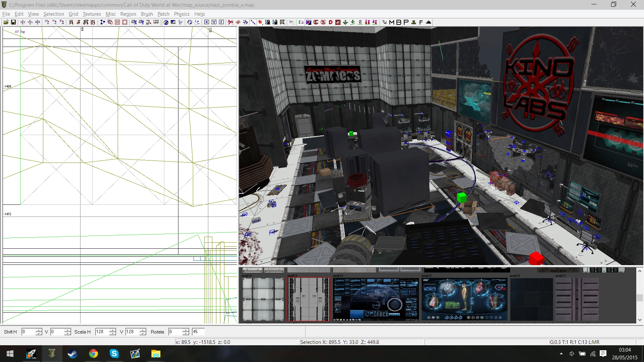Toggle the lightning texture window button
This screenshot has width=644, height=362.
click(x=309, y=22)
